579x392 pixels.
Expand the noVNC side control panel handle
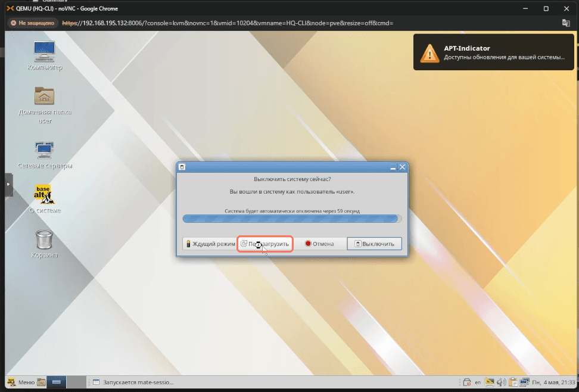[8, 184]
